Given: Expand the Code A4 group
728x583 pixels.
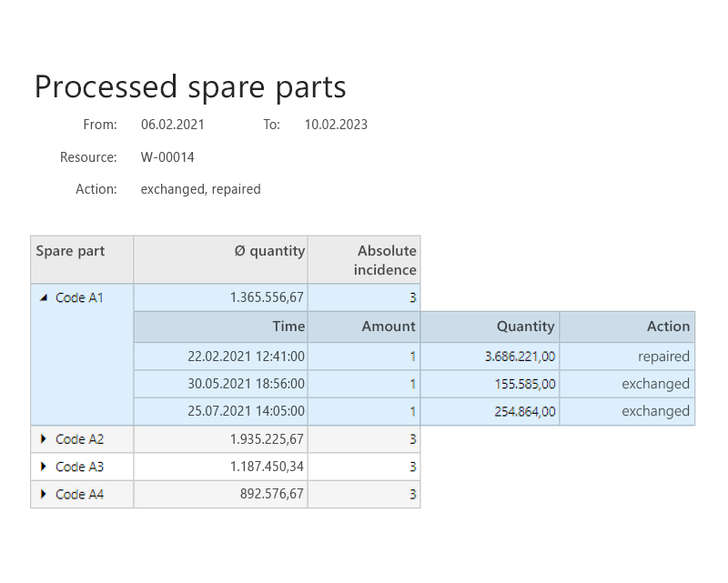Looking at the screenshot, I should coord(42,494).
